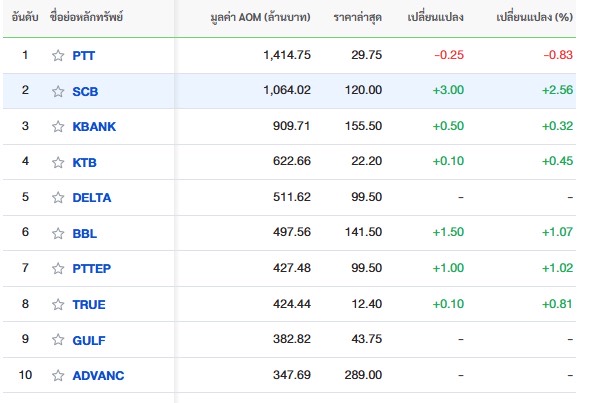Sort by ราคาล่าสุด column header
The height and width of the screenshot is (403, 594).
click(x=358, y=17)
